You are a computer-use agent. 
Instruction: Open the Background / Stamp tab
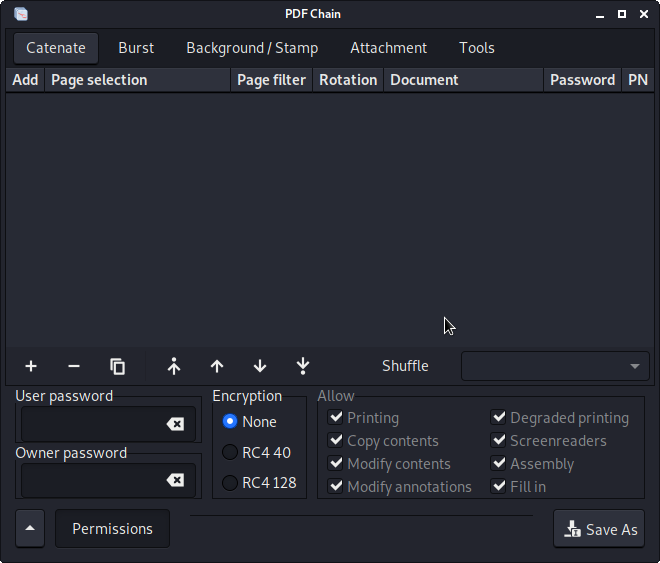coord(252,48)
